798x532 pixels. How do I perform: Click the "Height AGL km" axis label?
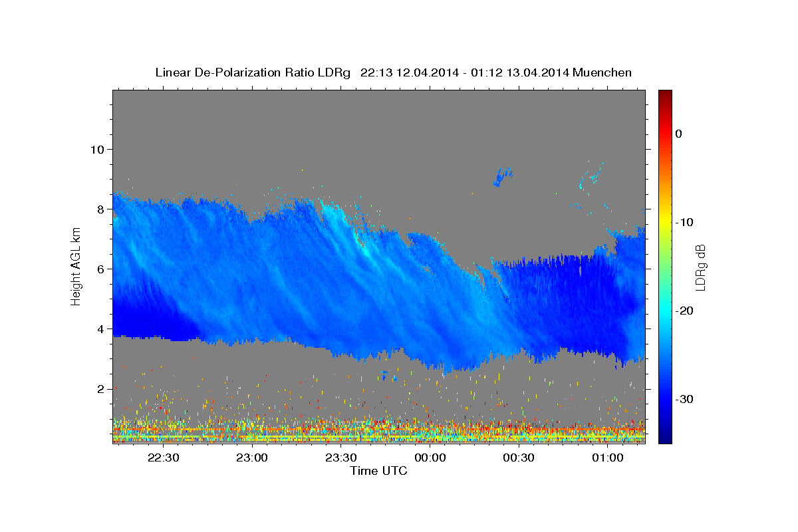(x=76, y=266)
